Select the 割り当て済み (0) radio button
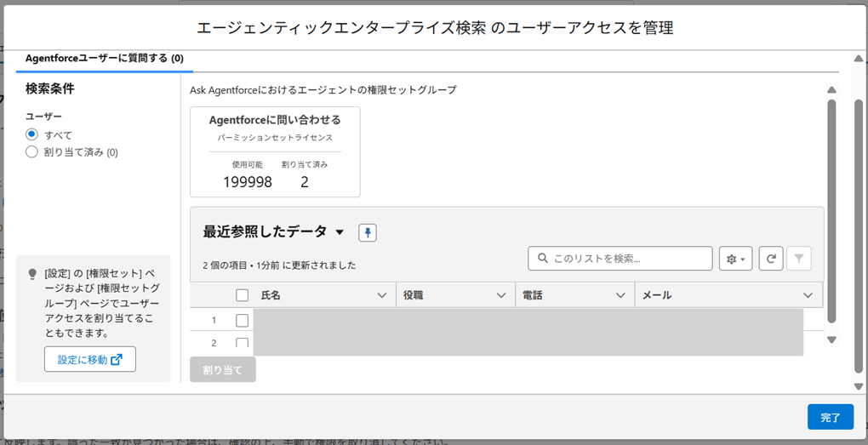This screenshot has width=868, height=445. tap(31, 151)
